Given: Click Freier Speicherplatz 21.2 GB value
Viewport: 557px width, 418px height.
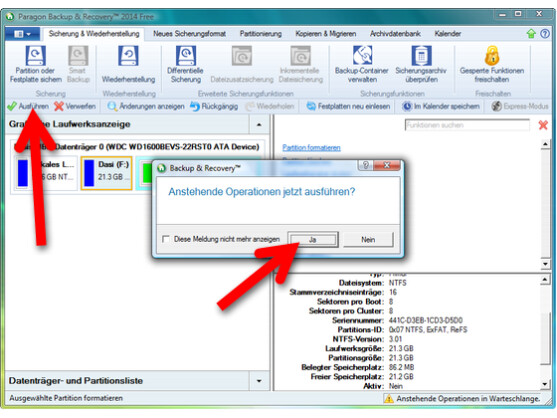Looking at the screenshot, I should 401,376.
